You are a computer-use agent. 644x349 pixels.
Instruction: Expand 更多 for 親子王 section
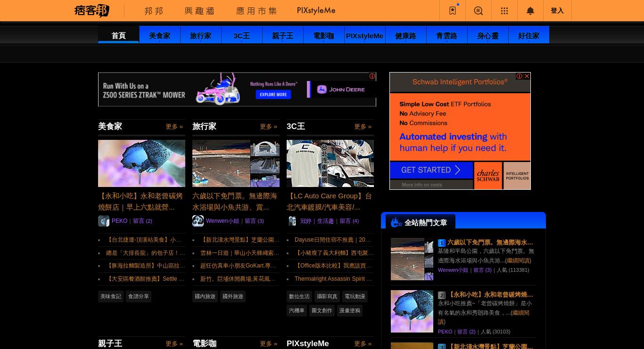click(x=174, y=344)
